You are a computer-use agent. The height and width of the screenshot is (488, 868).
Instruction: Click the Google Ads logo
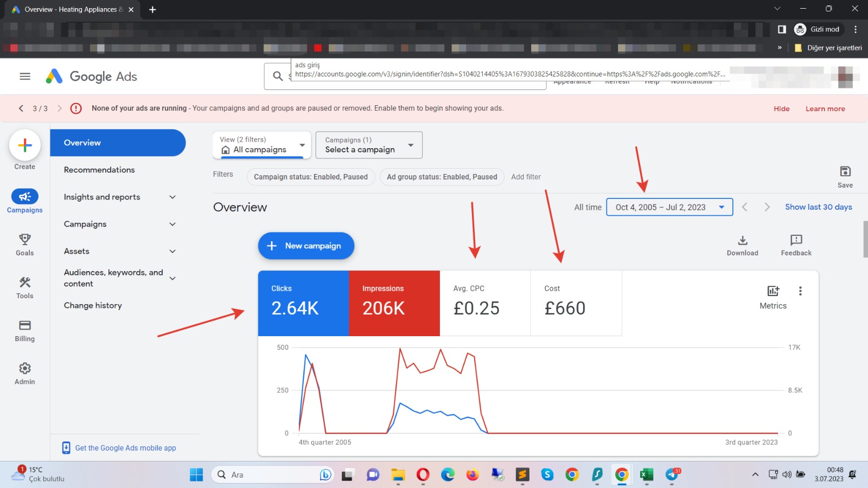click(x=91, y=76)
